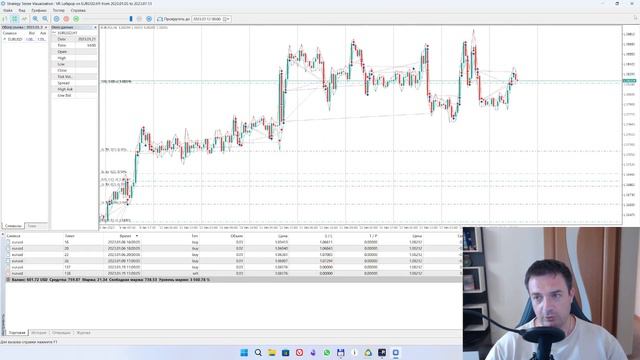Open the Справка menu
The height and width of the screenshot is (360, 640).
pyautogui.click(x=78, y=10)
